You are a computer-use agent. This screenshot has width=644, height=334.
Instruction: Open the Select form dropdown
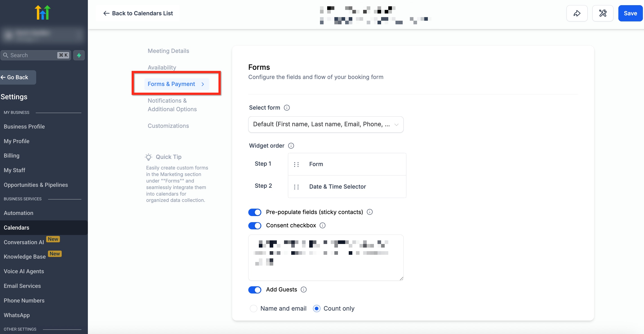326,124
